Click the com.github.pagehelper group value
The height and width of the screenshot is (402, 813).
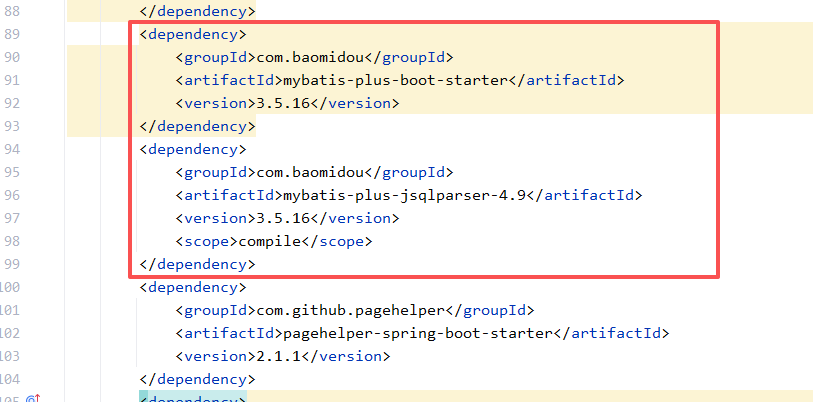(x=351, y=311)
